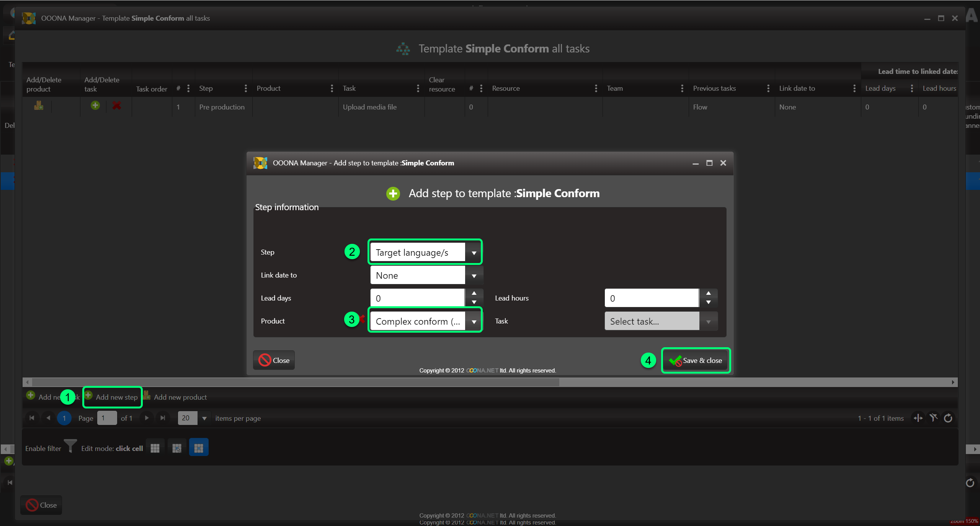The width and height of the screenshot is (980, 526).
Task: Decrease Lead hours with down arrow
Action: 709,302
